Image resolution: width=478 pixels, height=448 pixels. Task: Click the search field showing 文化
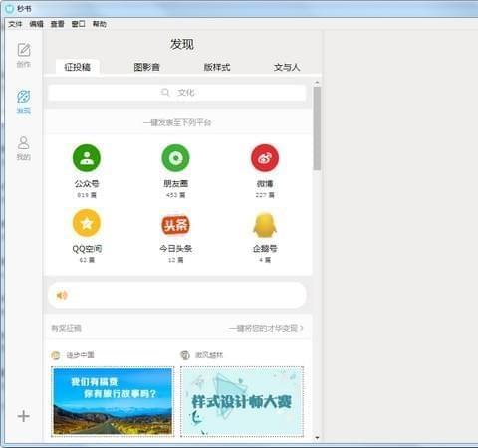[x=177, y=93]
